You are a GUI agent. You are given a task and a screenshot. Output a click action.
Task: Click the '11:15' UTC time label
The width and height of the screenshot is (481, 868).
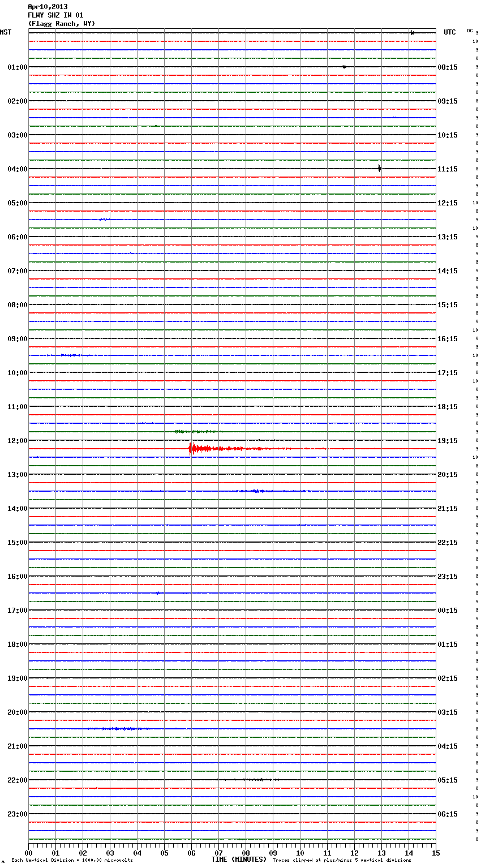point(448,169)
